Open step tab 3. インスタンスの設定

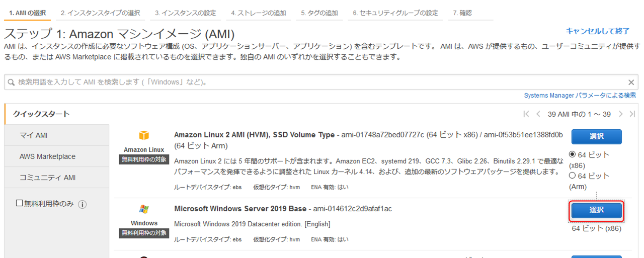[185, 13]
